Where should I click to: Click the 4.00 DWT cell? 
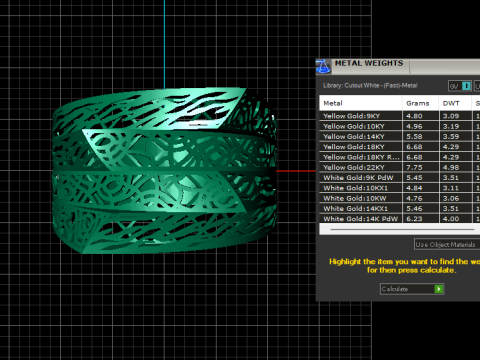(455, 219)
